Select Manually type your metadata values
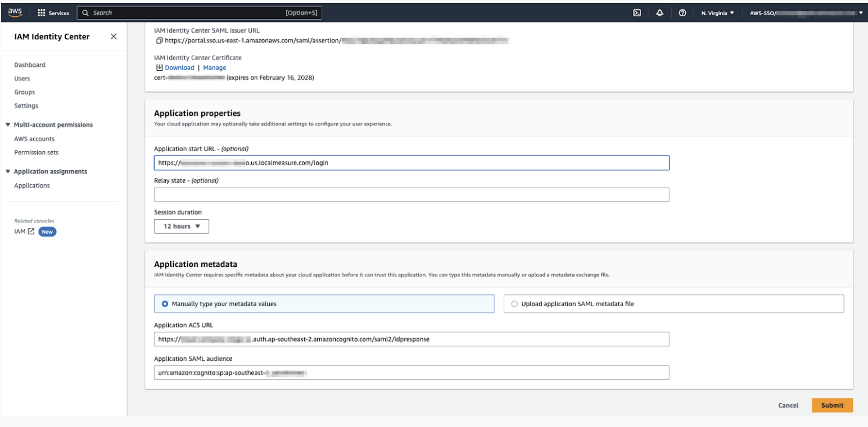This screenshot has width=868, height=427. pyautogui.click(x=324, y=303)
